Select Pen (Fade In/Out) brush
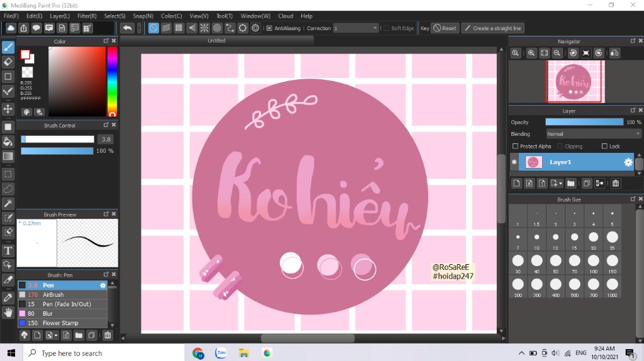Screen dimensions: 644x361 (62, 304)
